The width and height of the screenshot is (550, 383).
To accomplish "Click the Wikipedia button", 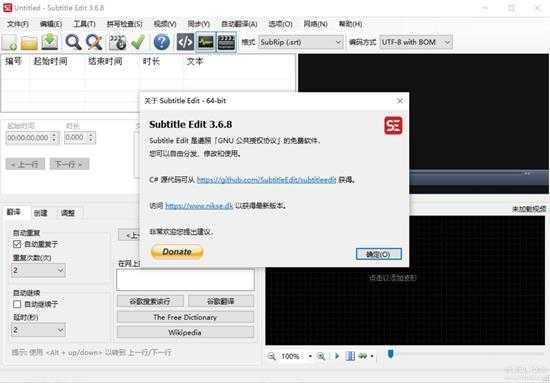I will 185,332.
